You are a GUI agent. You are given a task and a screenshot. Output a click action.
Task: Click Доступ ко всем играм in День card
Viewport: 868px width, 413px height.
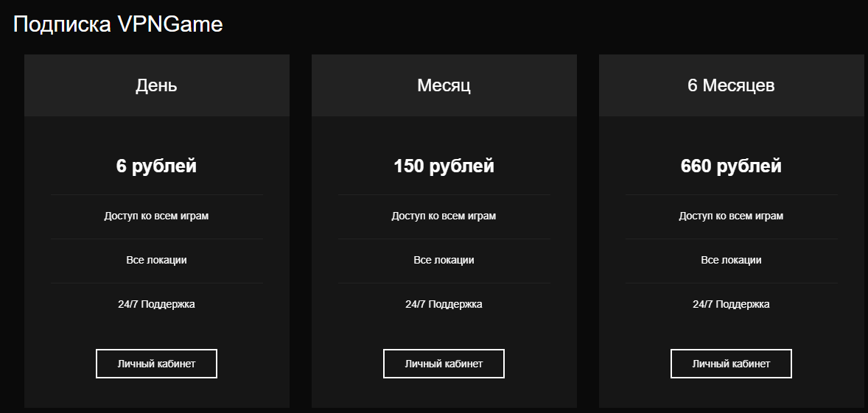tap(156, 216)
